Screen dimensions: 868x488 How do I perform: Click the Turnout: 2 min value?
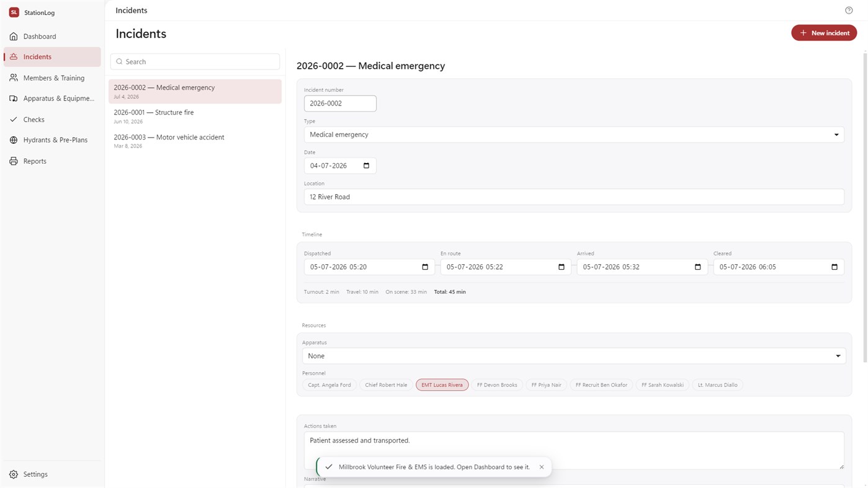[321, 292]
